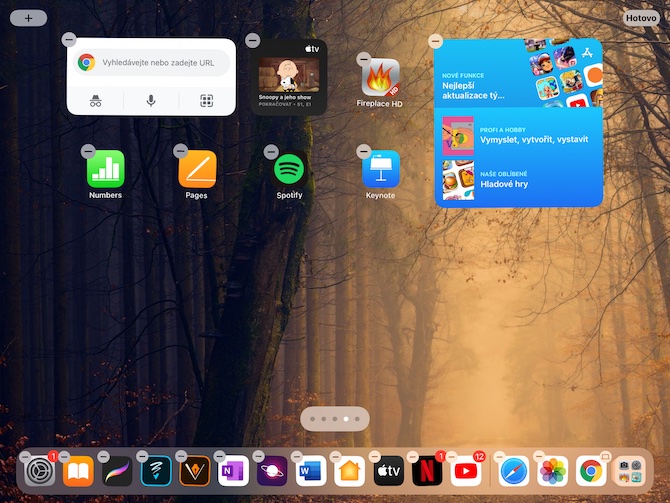Open the Snoopy a jeho show thumbnail

(289, 75)
